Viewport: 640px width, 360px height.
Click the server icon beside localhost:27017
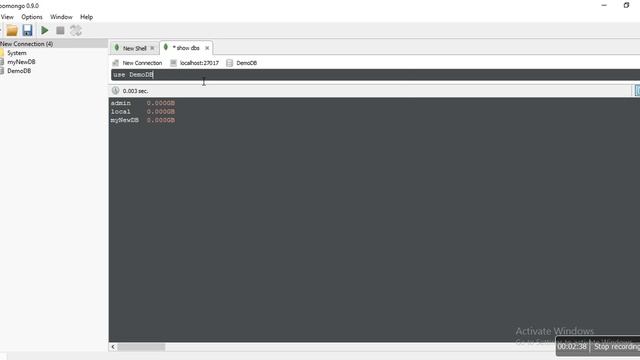(173, 63)
